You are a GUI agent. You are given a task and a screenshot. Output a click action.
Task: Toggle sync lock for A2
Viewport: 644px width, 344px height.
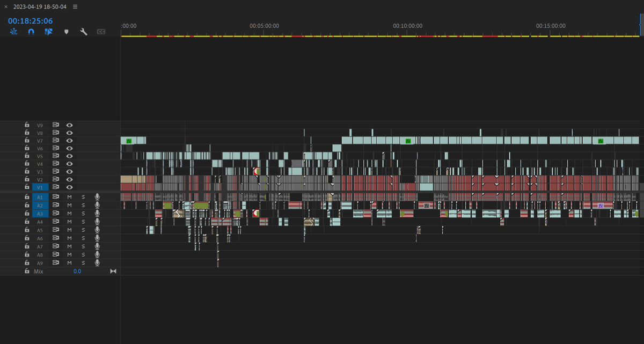55,205
